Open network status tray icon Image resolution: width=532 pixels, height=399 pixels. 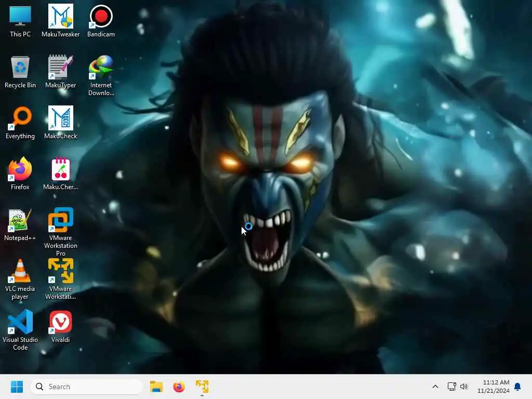coord(451,387)
